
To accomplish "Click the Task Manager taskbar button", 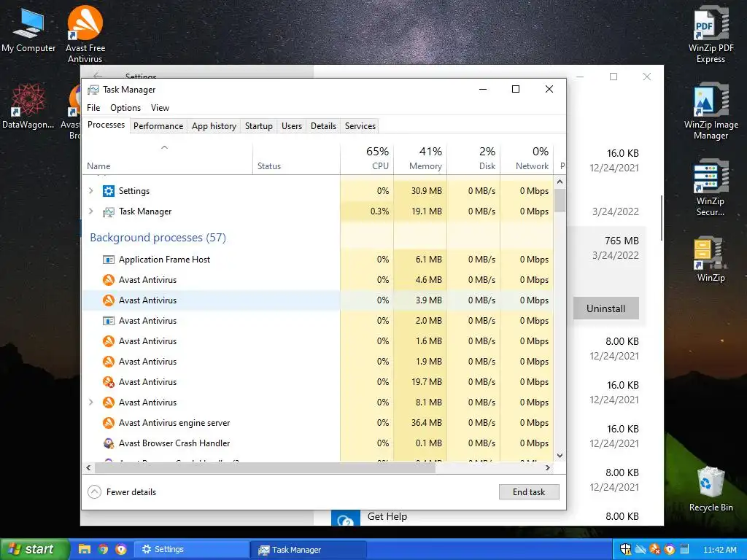I will point(309,550).
